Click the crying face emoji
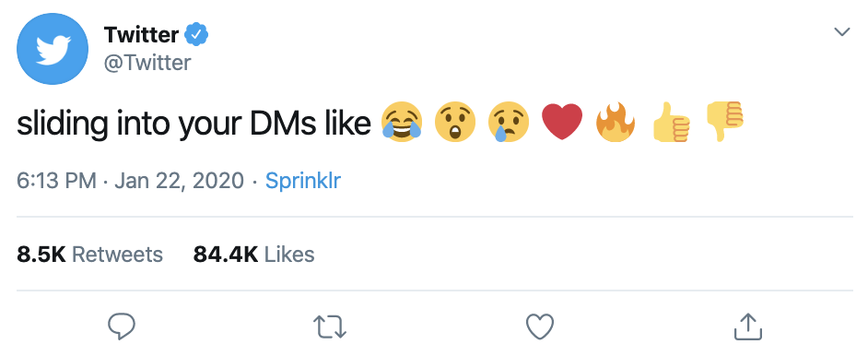The width and height of the screenshot is (868, 356). point(509,122)
